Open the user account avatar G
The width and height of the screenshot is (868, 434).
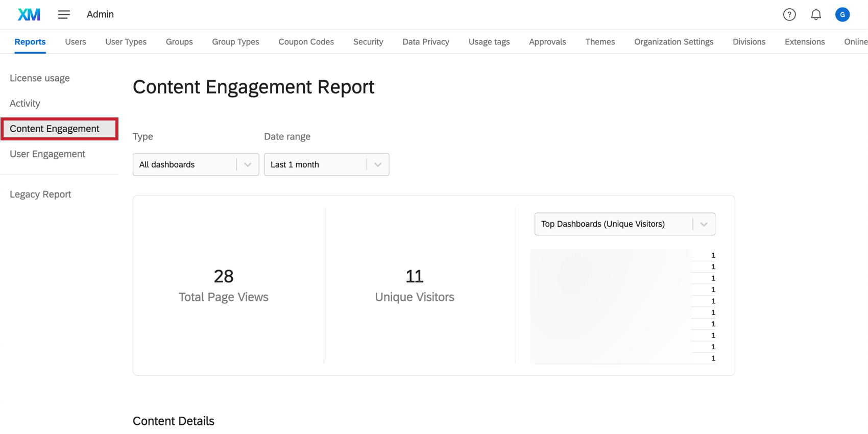(x=842, y=14)
